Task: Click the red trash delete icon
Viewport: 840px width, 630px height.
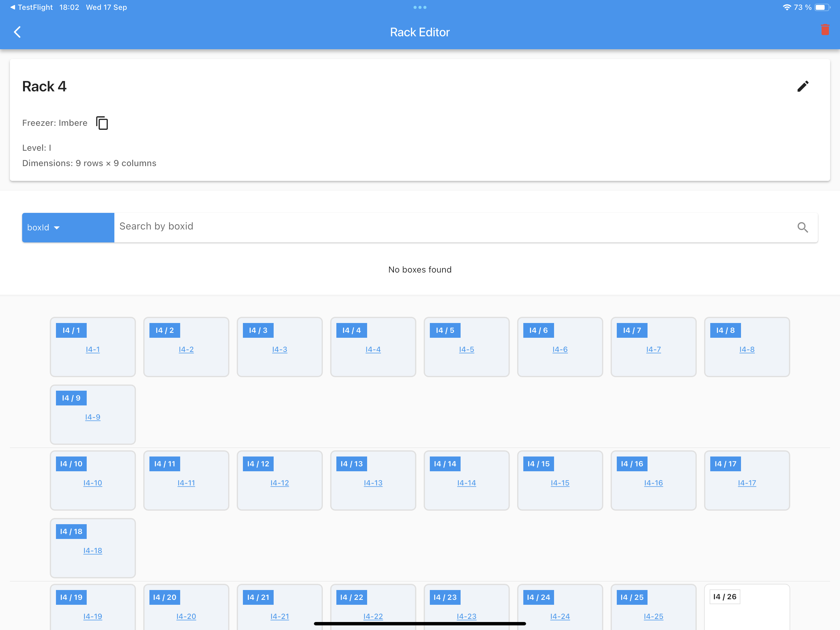Action: [x=825, y=30]
